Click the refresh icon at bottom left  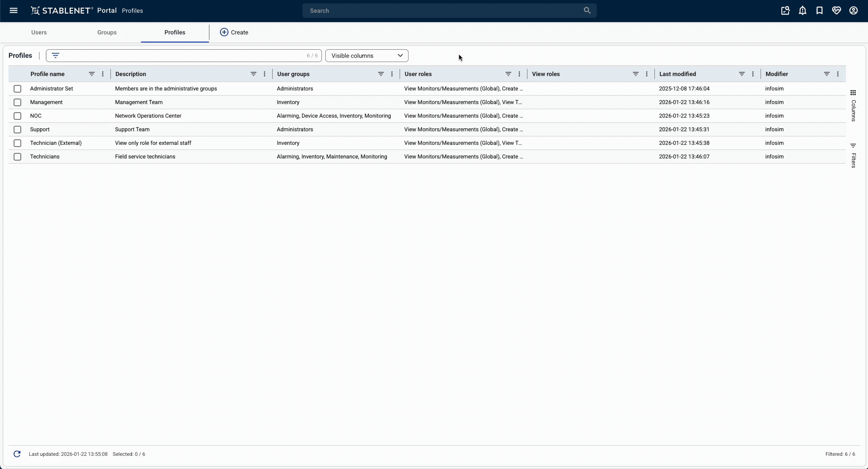tap(17, 454)
